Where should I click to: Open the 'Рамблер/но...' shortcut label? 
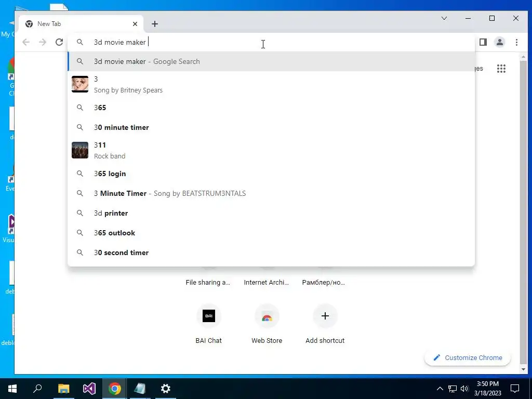(324, 282)
